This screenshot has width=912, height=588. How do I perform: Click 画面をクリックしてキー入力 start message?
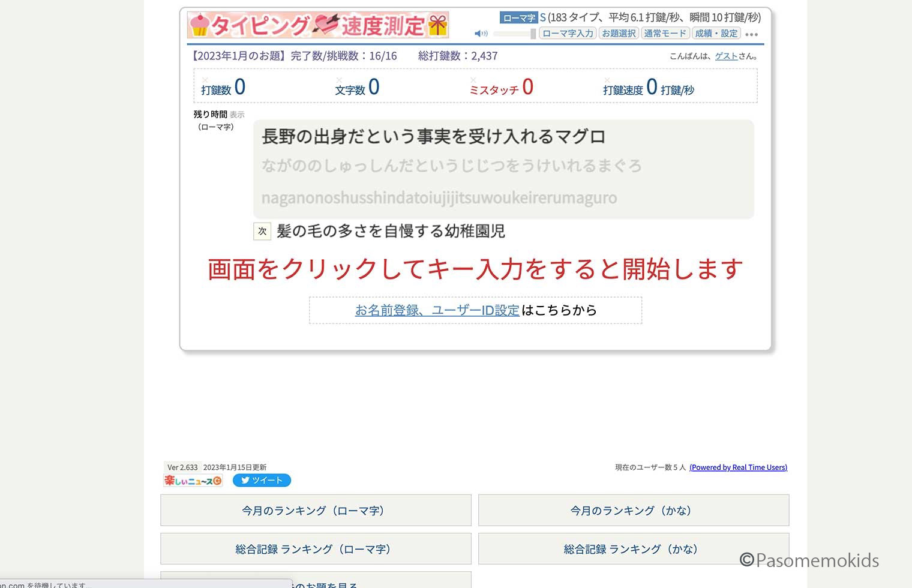[x=475, y=269]
